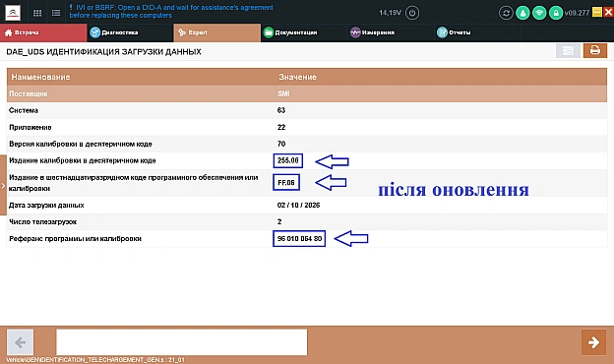The width and height of the screenshot is (614, 364).
Task: Minimize the diagnostic application window
Action: click(x=597, y=12)
